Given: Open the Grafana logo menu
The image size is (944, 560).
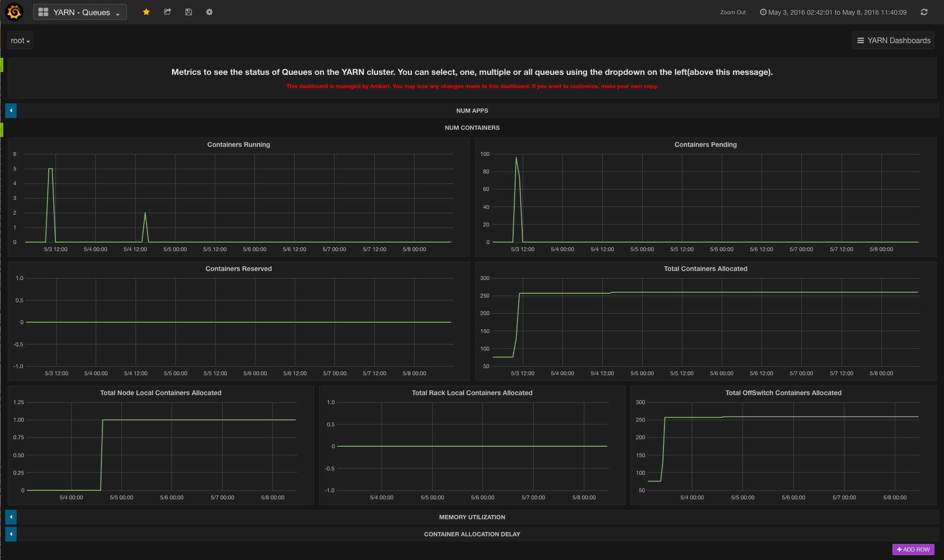Looking at the screenshot, I should pos(14,12).
